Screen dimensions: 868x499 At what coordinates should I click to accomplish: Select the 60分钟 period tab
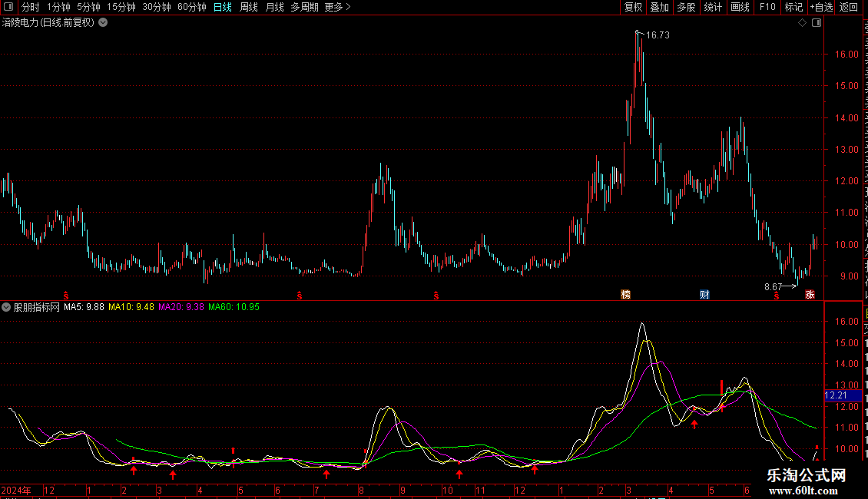tap(192, 7)
